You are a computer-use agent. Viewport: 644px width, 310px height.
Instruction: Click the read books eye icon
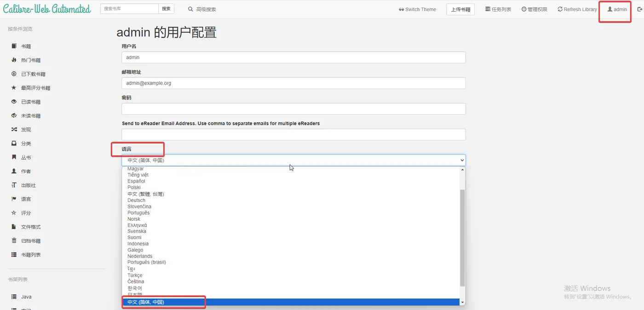coord(14,102)
